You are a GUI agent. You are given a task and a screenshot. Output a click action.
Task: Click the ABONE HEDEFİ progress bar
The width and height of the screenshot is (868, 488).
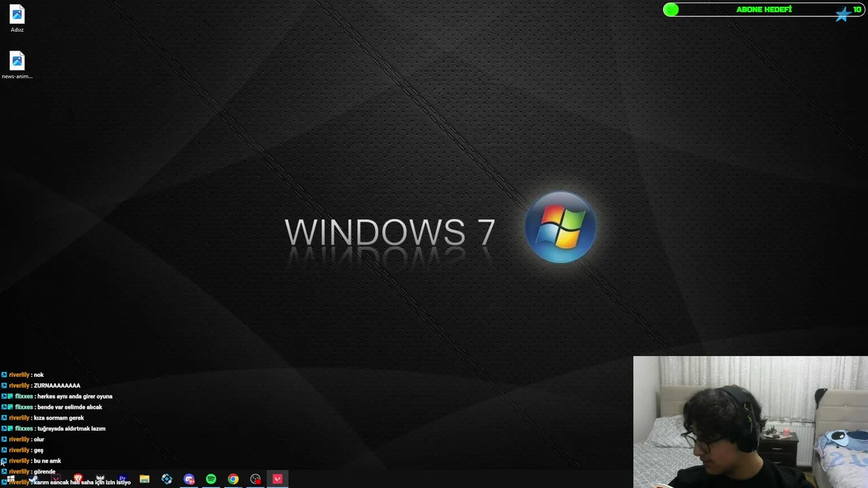click(764, 9)
